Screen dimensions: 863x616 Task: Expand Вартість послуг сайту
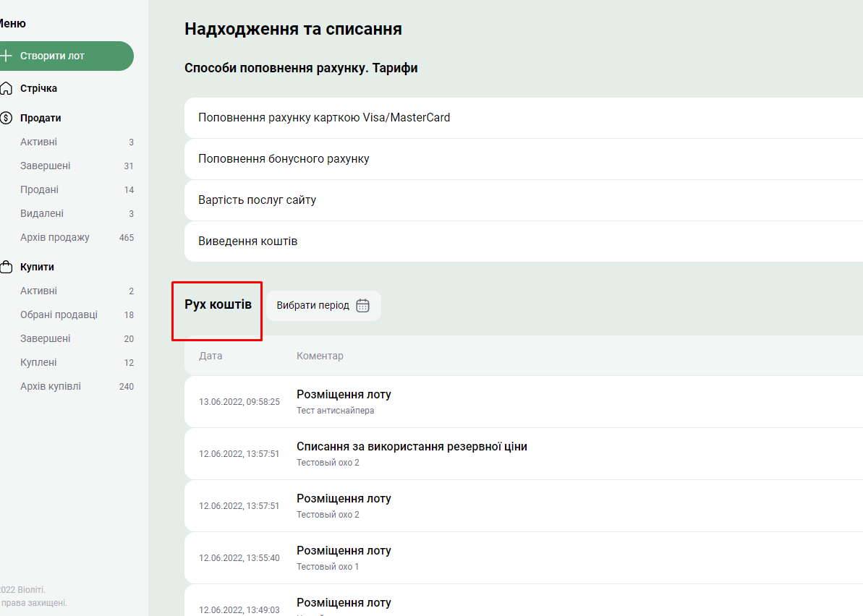coord(524,200)
